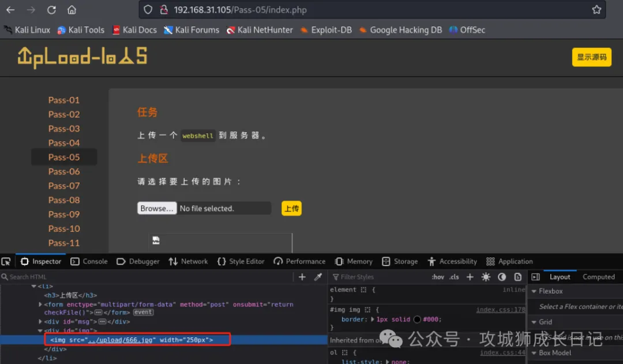Go to the browser home page icon
Viewport: 623px width, 364px height.
[x=72, y=10]
